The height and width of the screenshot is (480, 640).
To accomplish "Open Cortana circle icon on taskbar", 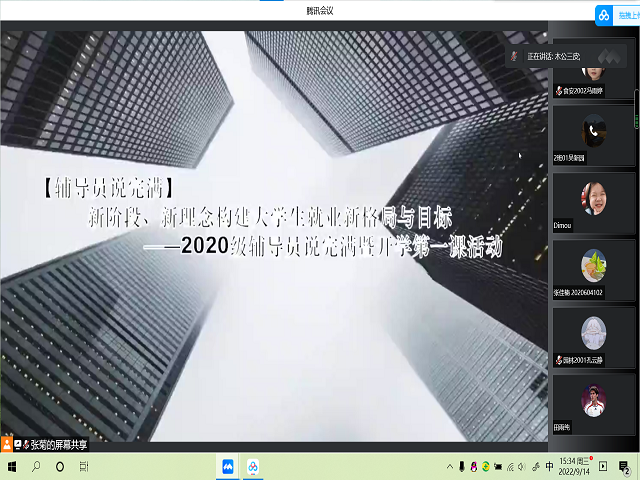I will point(60,467).
